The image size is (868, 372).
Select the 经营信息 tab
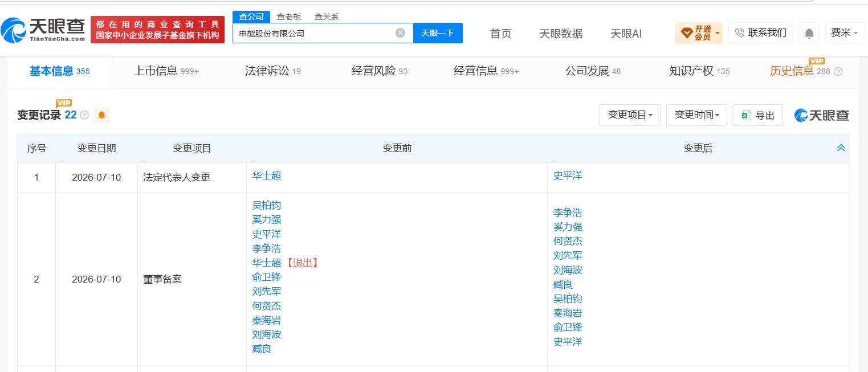(x=486, y=71)
